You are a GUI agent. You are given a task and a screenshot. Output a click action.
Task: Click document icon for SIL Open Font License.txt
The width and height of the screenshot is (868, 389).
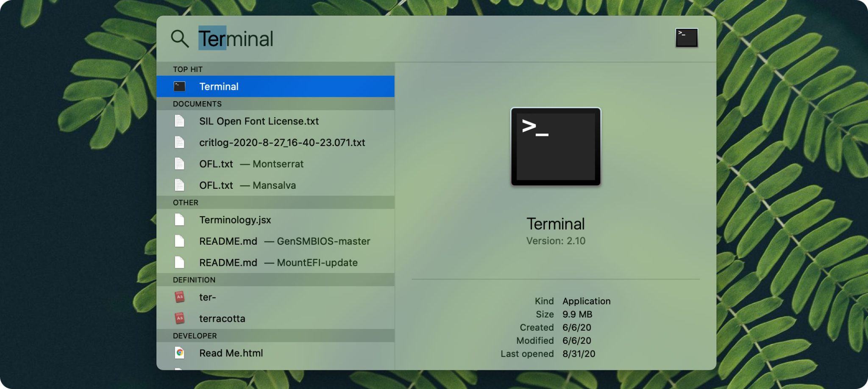tap(180, 121)
